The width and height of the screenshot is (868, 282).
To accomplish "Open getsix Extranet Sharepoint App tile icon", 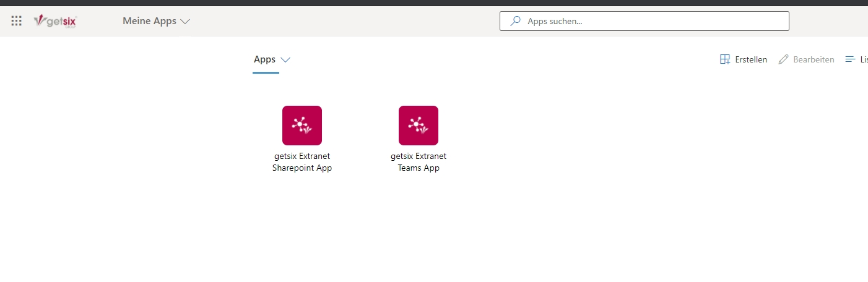I will pyautogui.click(x=302, y=126).
